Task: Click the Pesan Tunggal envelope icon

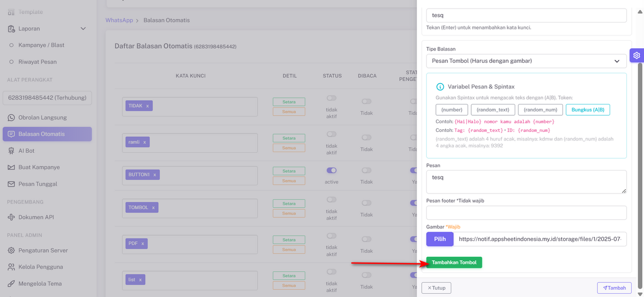Action: click(11, 184)
